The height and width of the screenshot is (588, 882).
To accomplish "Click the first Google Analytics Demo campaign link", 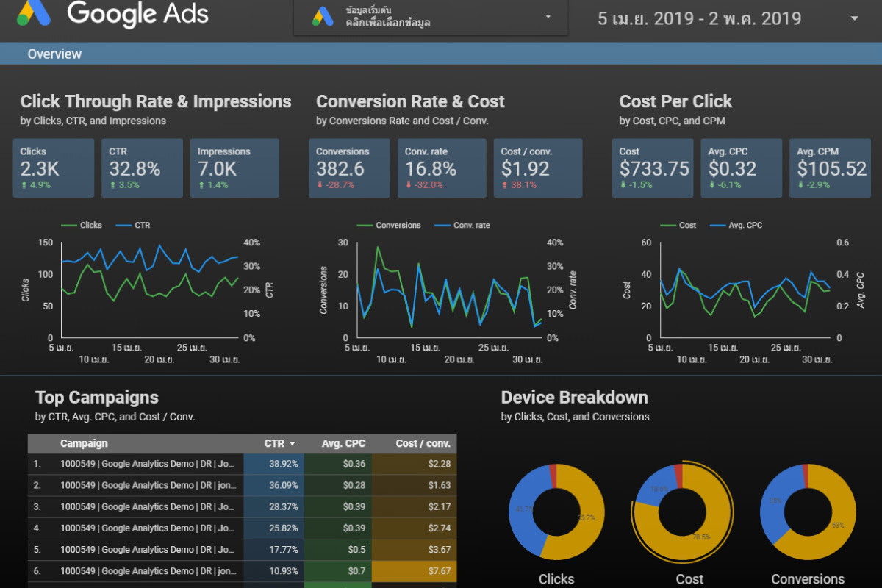I will click(147, 464).
